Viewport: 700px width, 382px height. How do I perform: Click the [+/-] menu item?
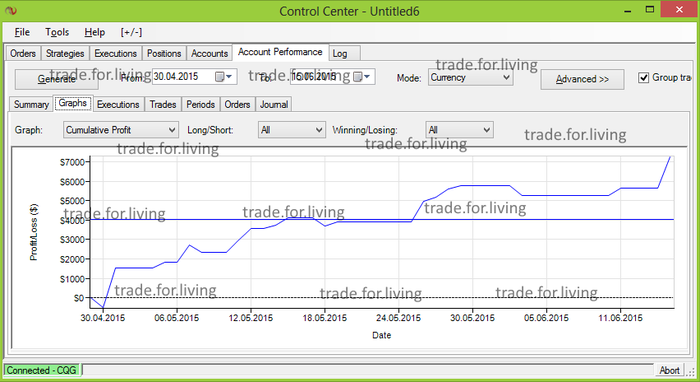131,32
